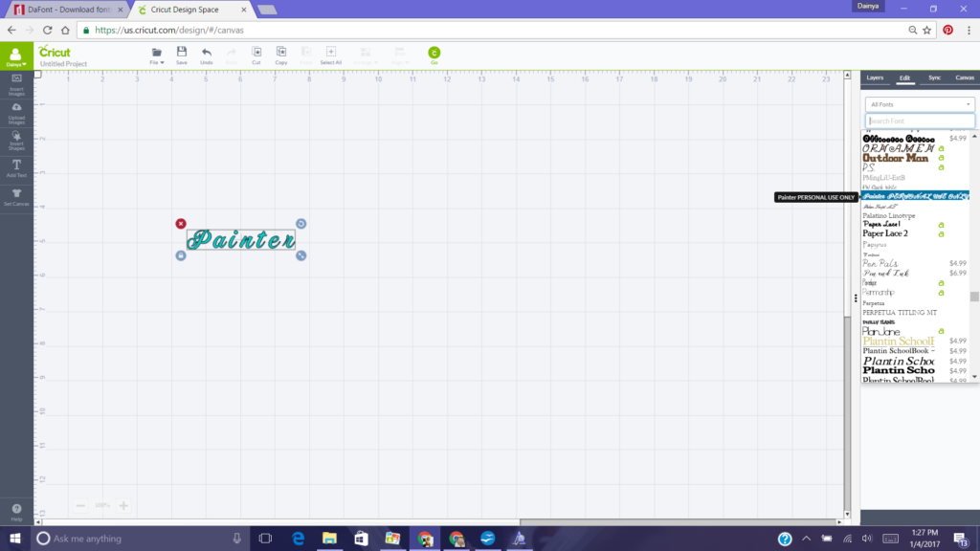Undo the last action
This screenshot has width=980, height=551.
pos(207,55)
